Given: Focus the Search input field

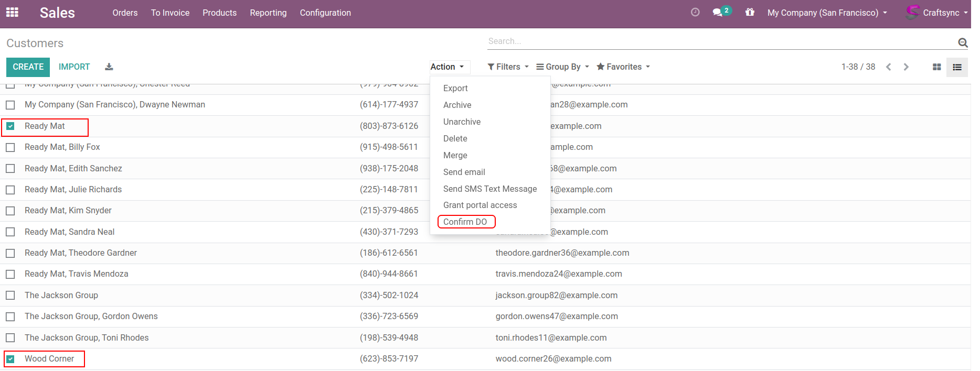Looking at the screenshot, I should (719, 41).
